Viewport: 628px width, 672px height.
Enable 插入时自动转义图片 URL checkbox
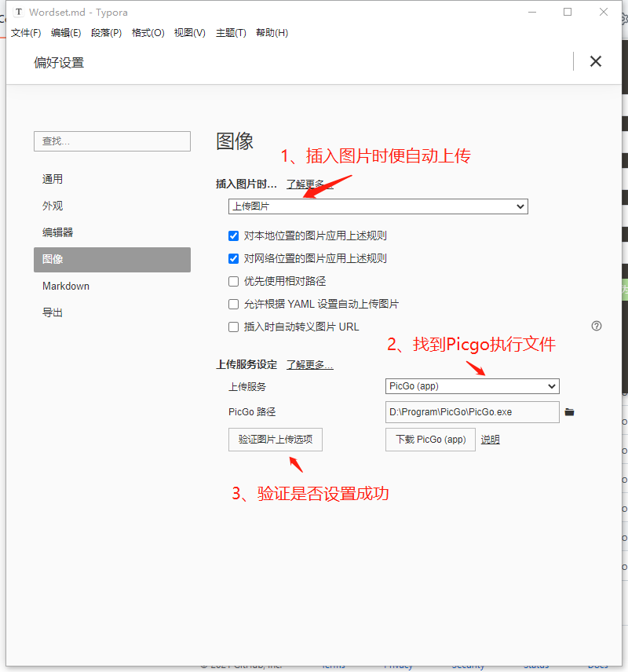(234, 327)
